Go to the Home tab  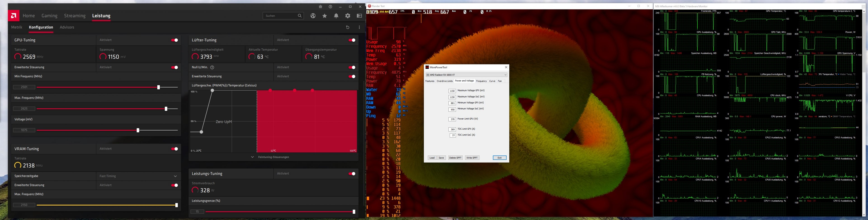pos(29,16)
